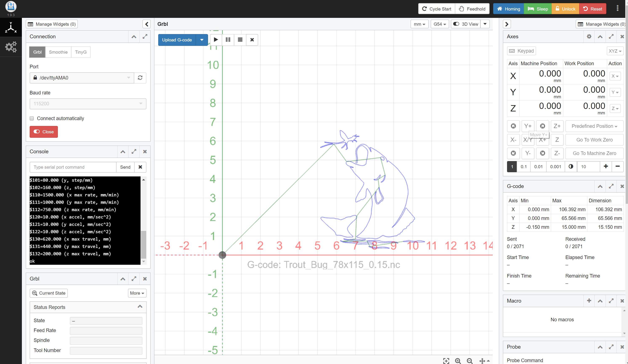
Task: Click the Go To Work Zero button
Action: click(x=594, y=140)
